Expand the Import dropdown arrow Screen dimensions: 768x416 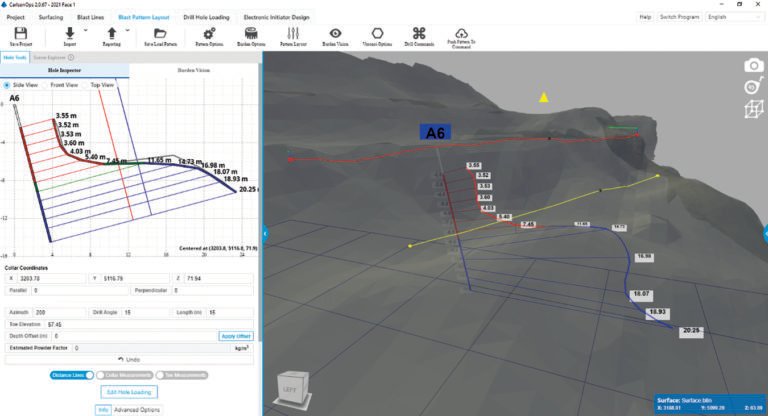tap(85, 30)
